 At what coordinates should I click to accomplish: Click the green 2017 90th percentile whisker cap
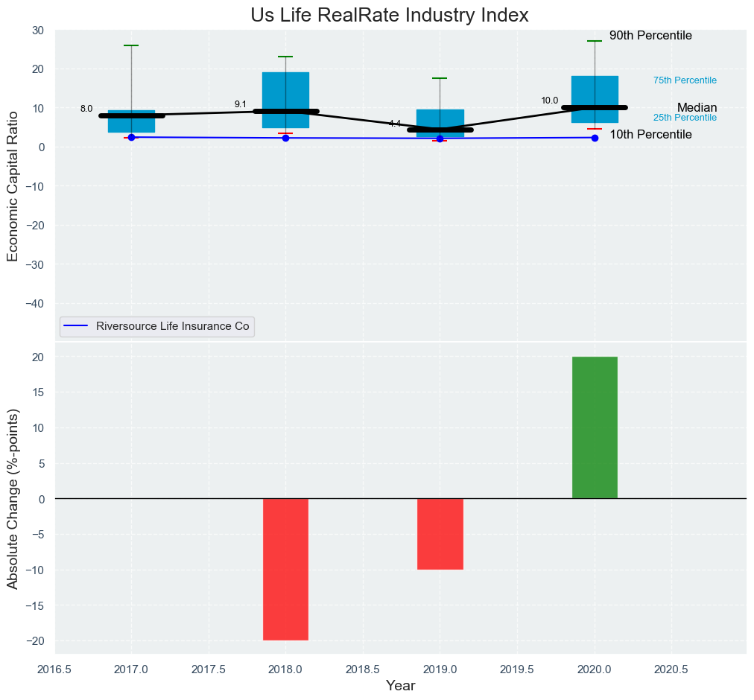coord(131,45)
